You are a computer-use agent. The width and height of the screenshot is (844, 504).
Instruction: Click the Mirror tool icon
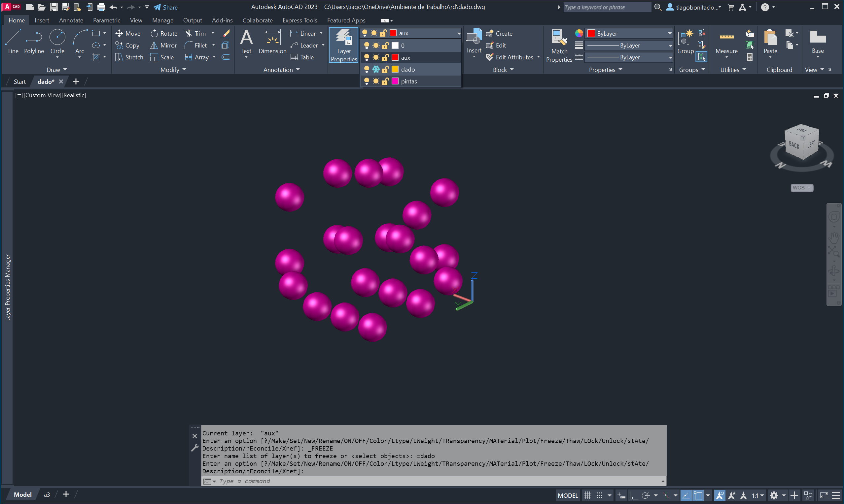(x=154, y=45)
